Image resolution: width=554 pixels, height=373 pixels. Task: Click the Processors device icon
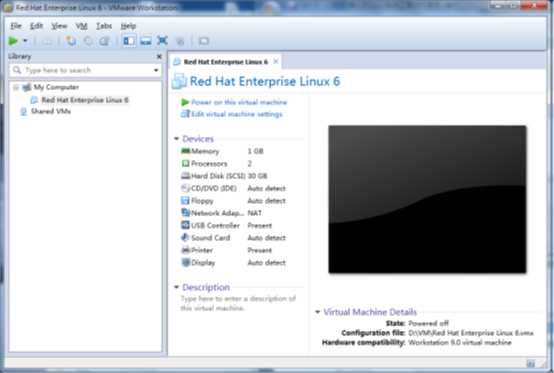click(185, 163)
